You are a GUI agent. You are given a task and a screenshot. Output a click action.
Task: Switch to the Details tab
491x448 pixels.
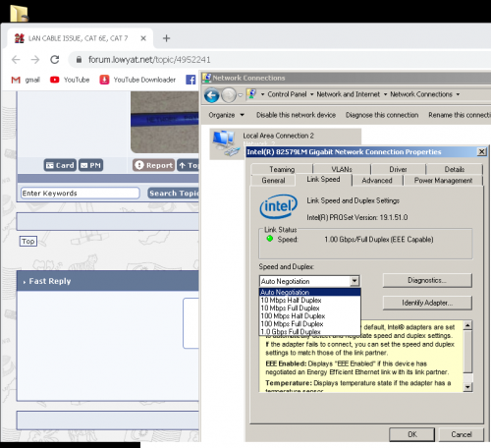(455, 169)
